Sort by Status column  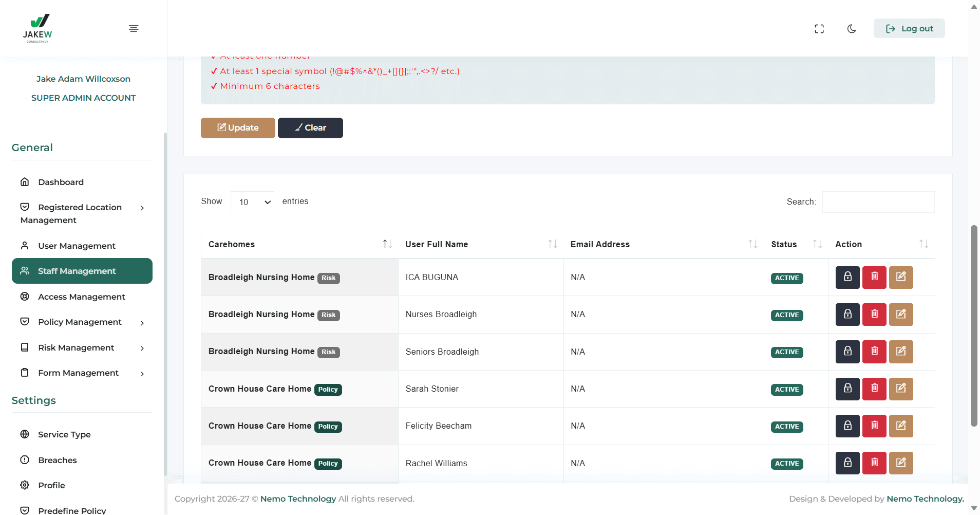coord(796,245)
